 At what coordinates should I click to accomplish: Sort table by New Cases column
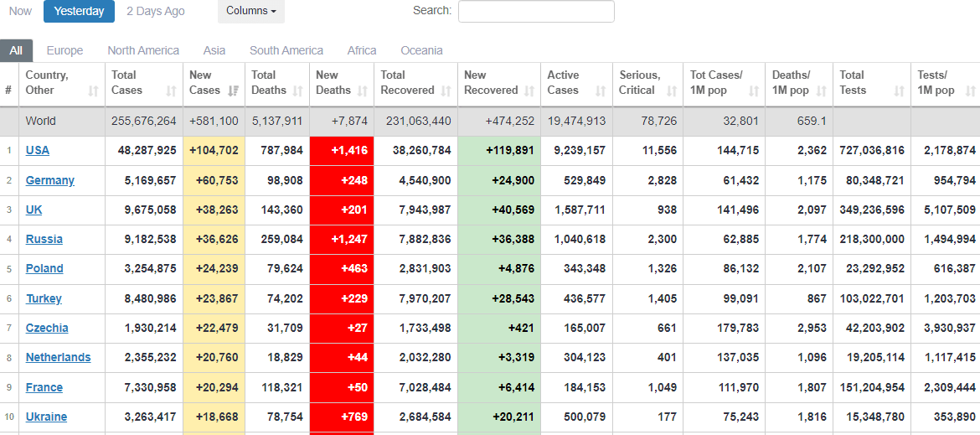[x=213, y=83]
